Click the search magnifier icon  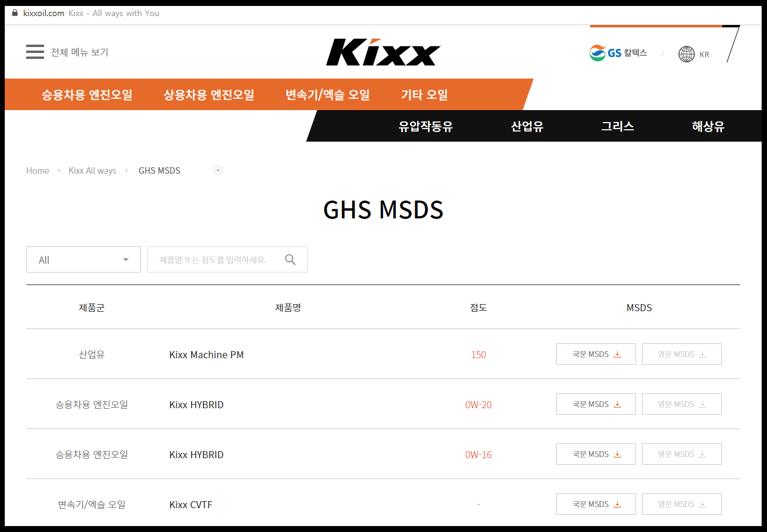[290, 259]
